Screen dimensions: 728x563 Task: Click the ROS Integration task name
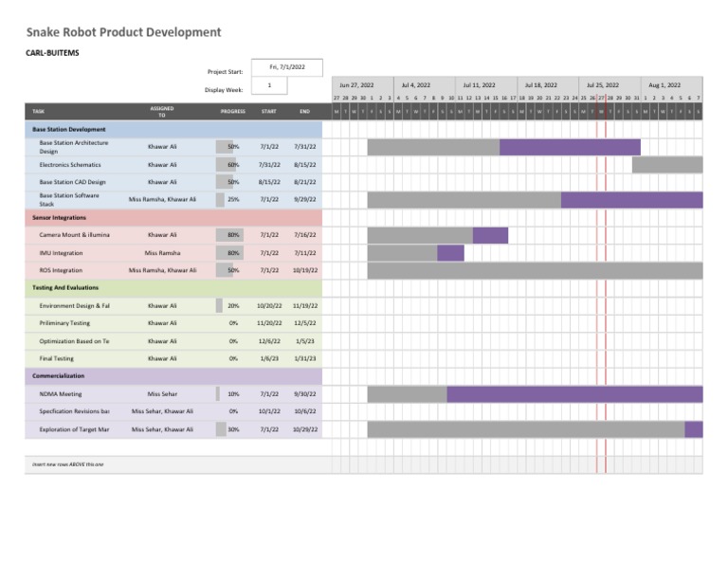(61, 270)
